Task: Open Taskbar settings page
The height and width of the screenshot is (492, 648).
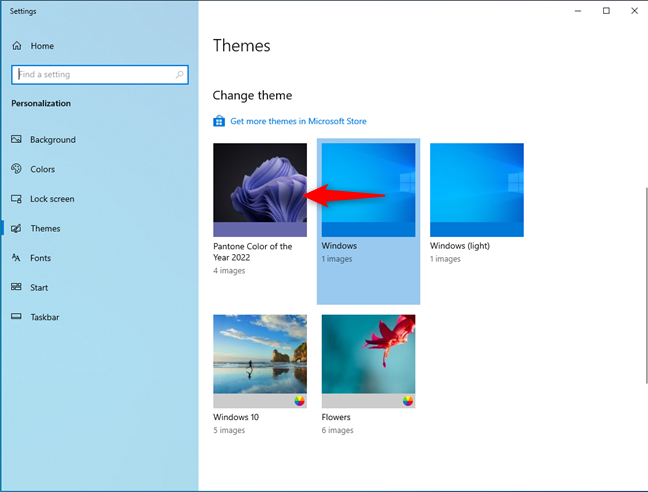Action: click(x=100, y=317)
